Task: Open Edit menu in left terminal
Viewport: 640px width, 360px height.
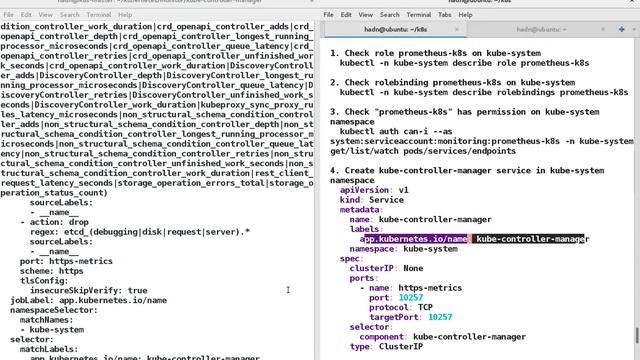Action: [x=26, y=15]
